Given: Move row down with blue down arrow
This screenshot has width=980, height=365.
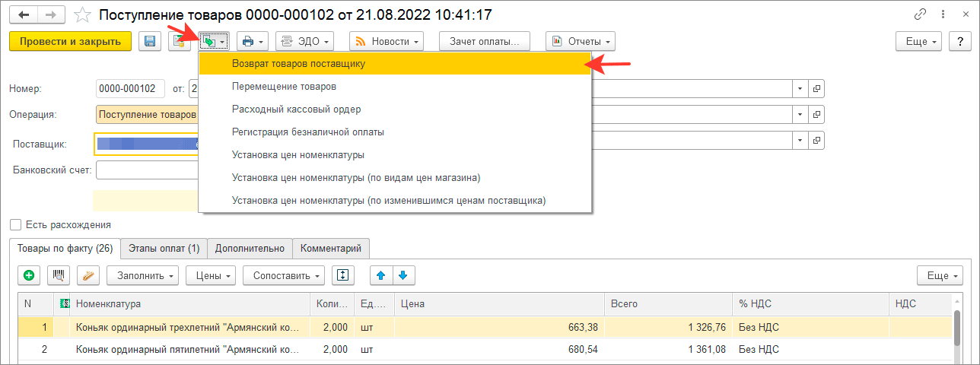Looking at the screenshot, I should [x=403, y=275].
